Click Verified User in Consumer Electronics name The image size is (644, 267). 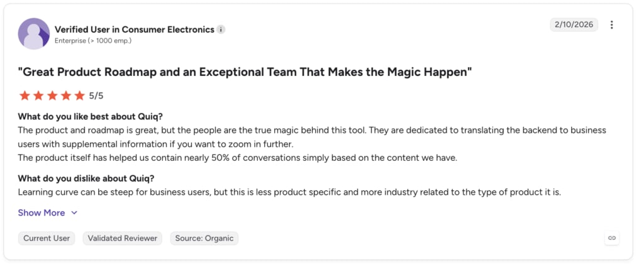(135, 30)
